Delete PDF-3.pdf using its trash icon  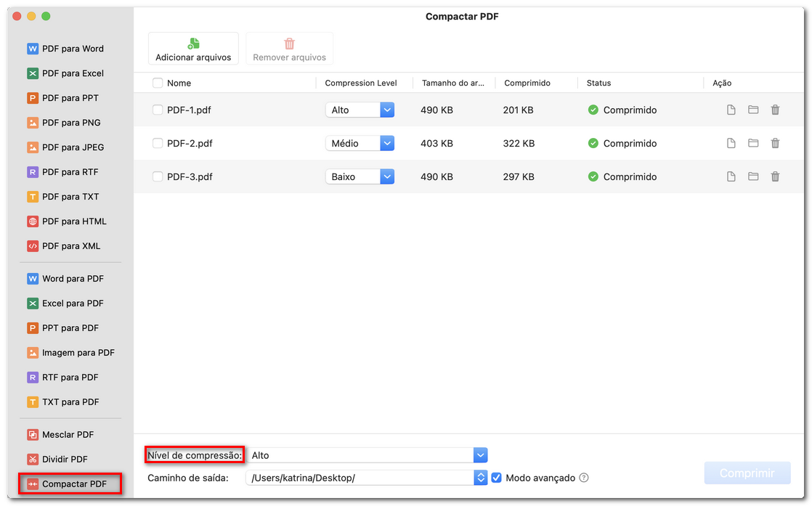[775, 176]
